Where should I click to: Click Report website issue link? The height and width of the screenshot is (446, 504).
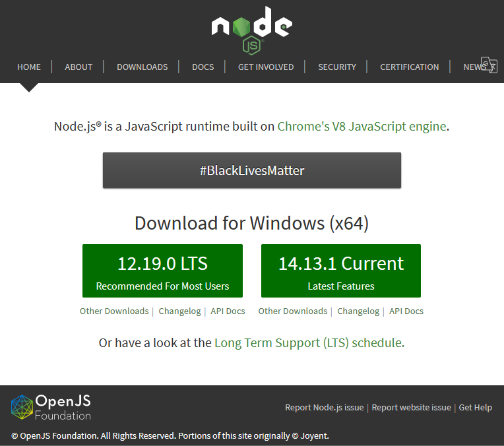coord(412,408)
